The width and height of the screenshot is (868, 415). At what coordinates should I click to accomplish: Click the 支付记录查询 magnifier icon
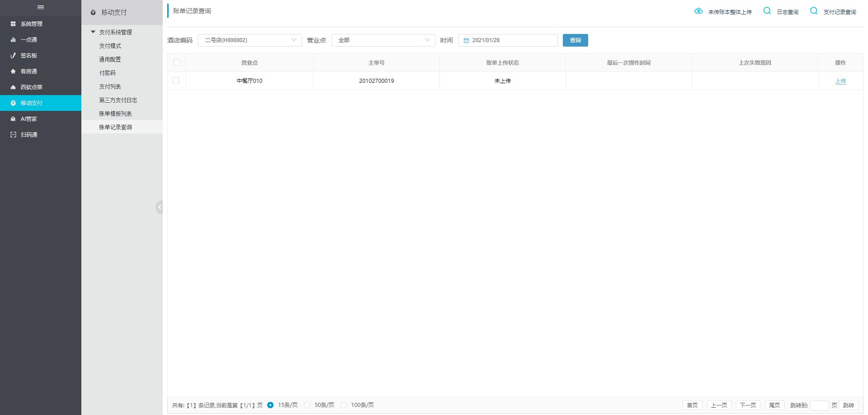pos(814,11)
